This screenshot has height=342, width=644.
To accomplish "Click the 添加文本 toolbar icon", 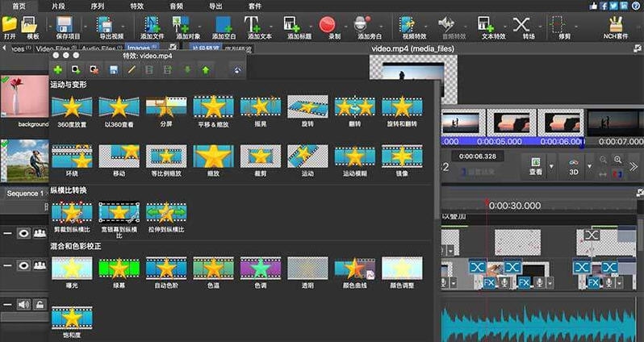I will click(252, 24).
